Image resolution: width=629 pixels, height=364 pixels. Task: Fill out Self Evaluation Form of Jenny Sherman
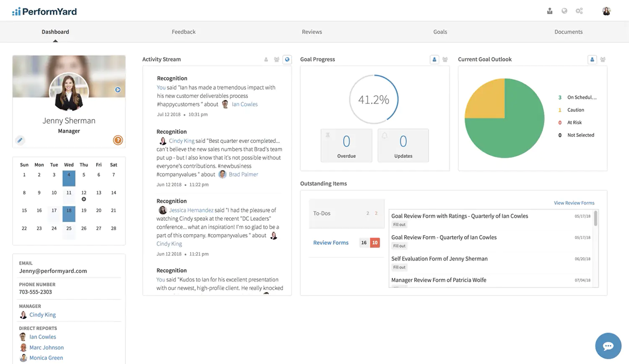pos(399,267)
